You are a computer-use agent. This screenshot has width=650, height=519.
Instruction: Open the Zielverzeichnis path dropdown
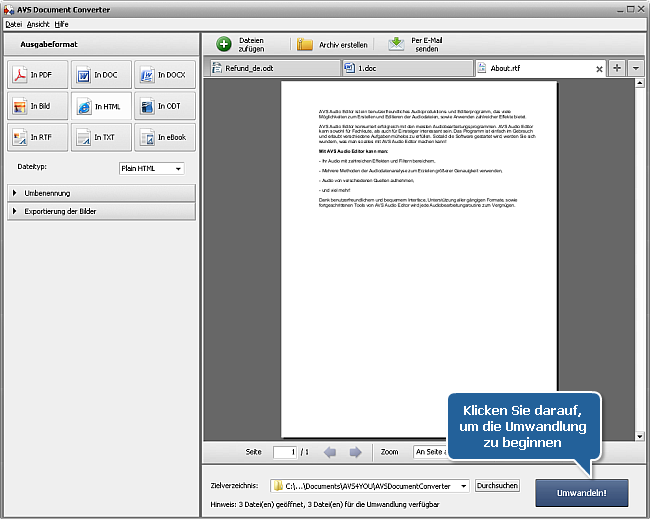point(463,486)
